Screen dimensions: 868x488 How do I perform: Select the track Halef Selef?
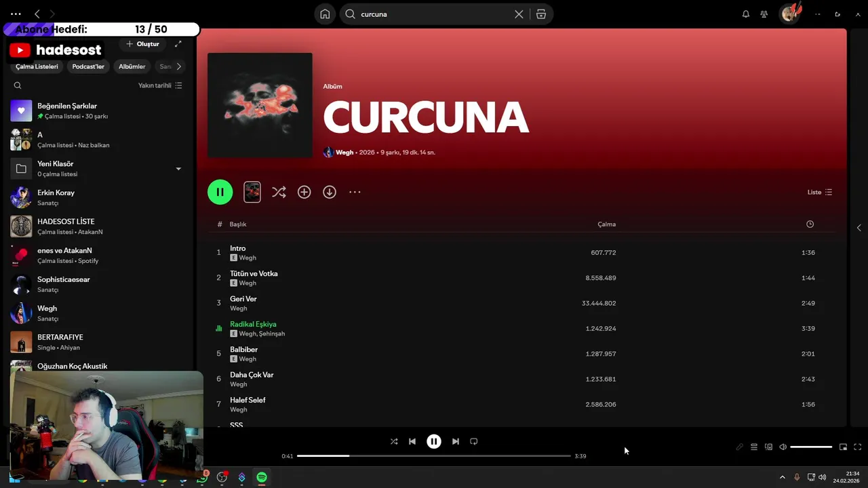click(x=522, y=404)
